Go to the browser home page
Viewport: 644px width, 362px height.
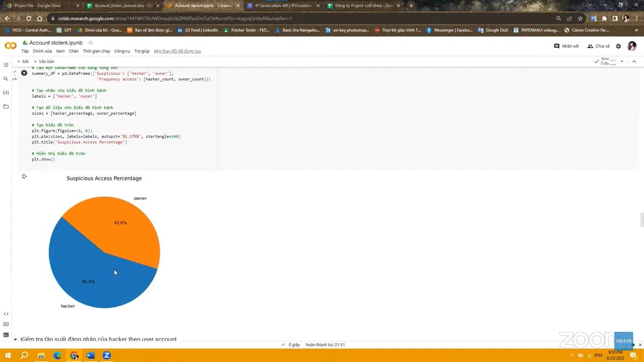[40, 18]
